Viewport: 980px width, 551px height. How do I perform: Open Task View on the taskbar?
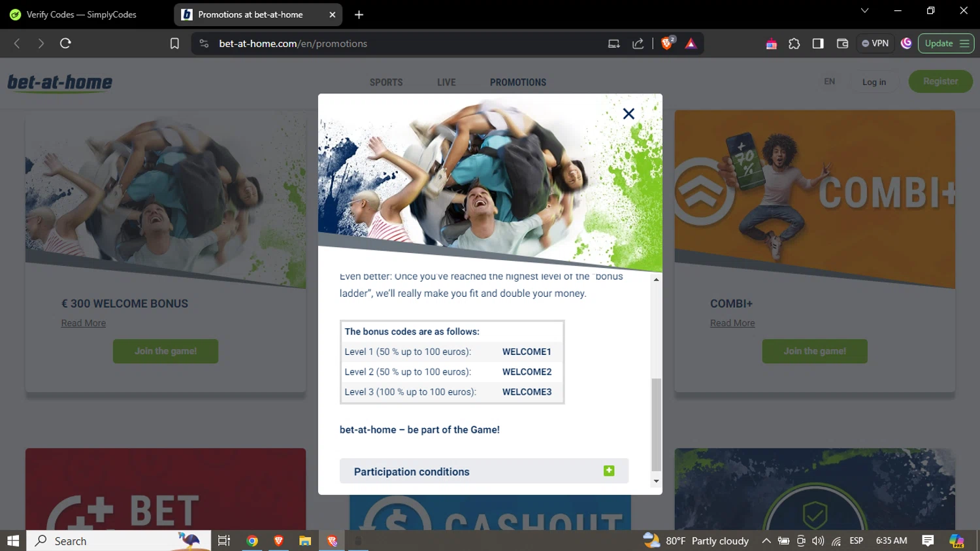coord(224,541)
